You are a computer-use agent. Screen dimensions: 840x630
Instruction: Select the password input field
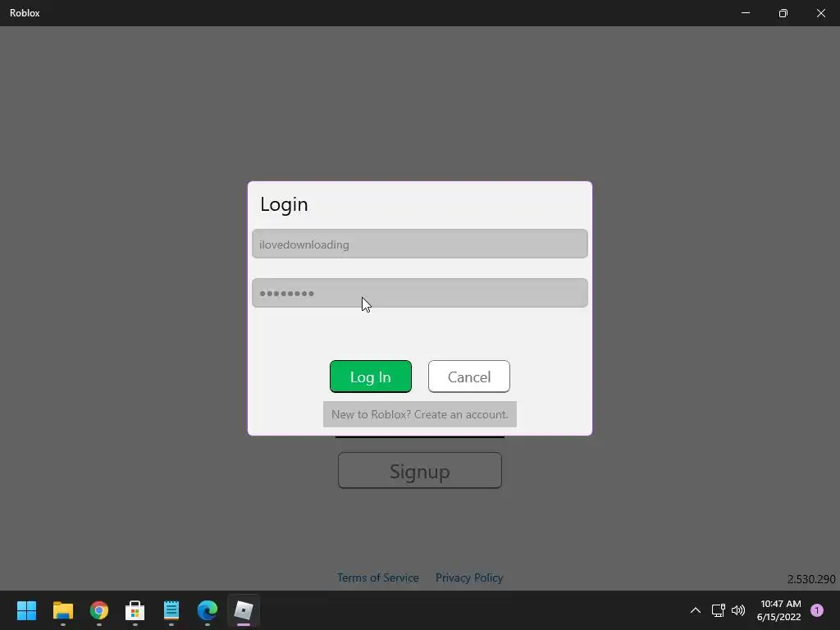(x=419, y=293)
